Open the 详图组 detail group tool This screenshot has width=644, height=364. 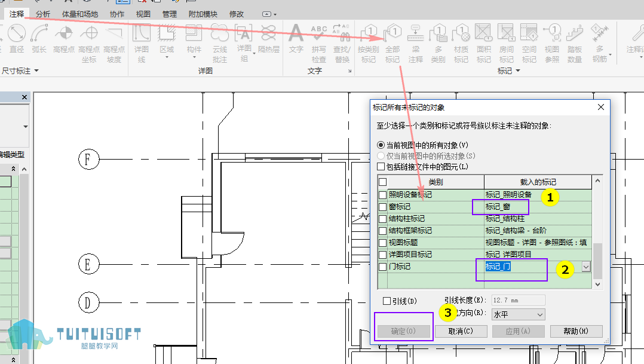244,42
